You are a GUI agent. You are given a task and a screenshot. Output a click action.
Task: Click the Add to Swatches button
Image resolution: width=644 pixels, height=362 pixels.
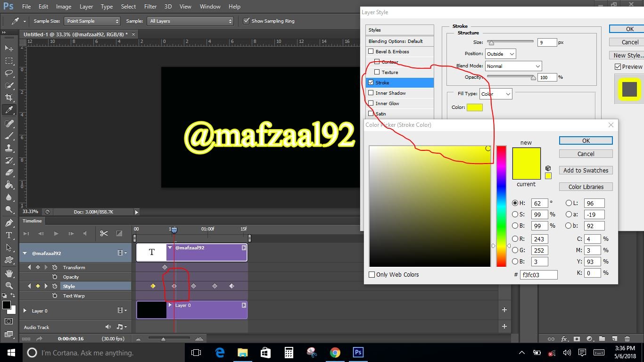[586, 170]
